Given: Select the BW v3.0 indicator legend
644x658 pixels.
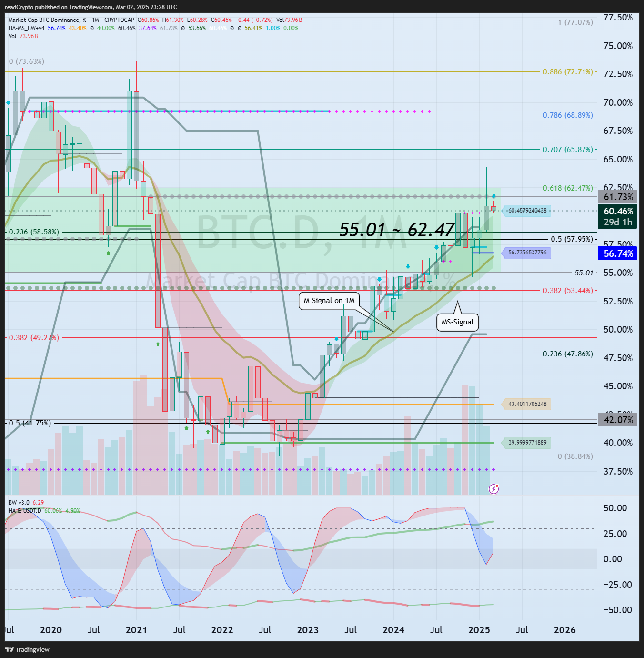Looking at the screenshot, I should pos(26,503).
